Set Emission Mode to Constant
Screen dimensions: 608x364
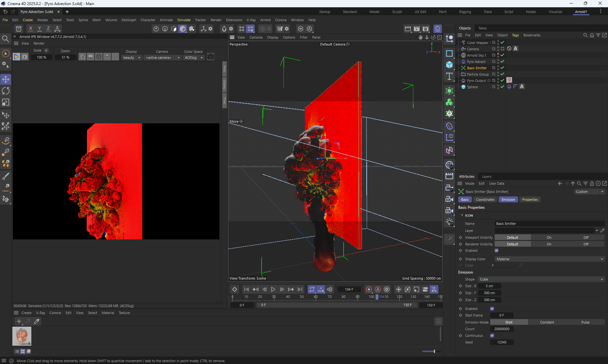[x=547, y=322]
